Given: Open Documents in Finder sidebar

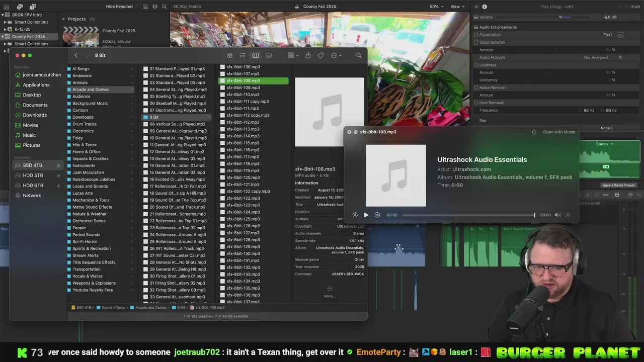Looking at the screenshot, I should pyautogui.click(x=35, y=105).
